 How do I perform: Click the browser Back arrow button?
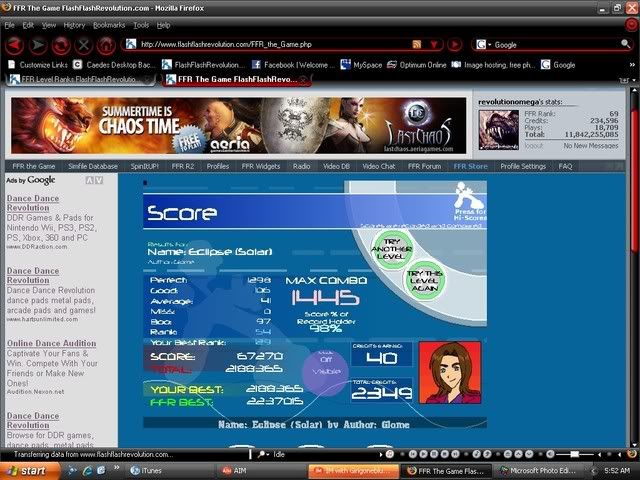click(14, 45)
